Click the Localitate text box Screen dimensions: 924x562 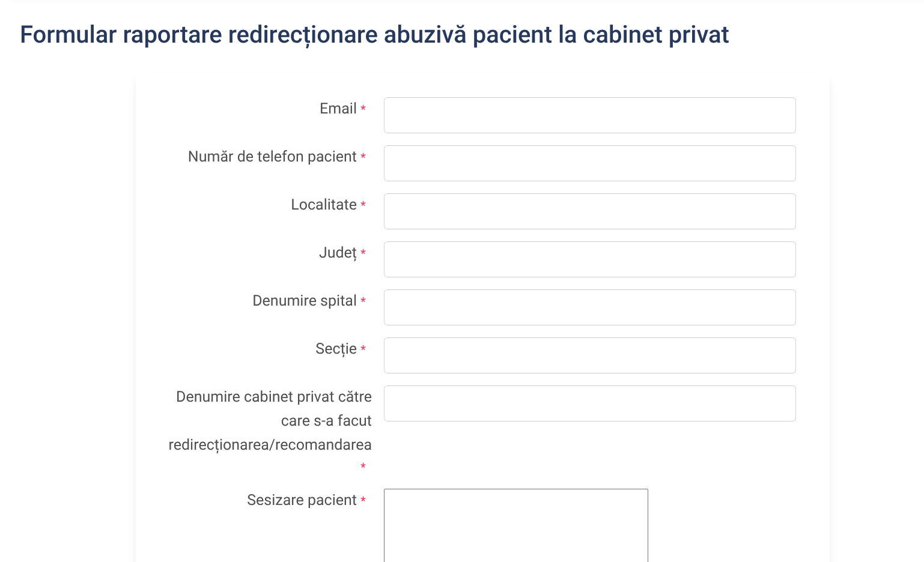point(589,211)
